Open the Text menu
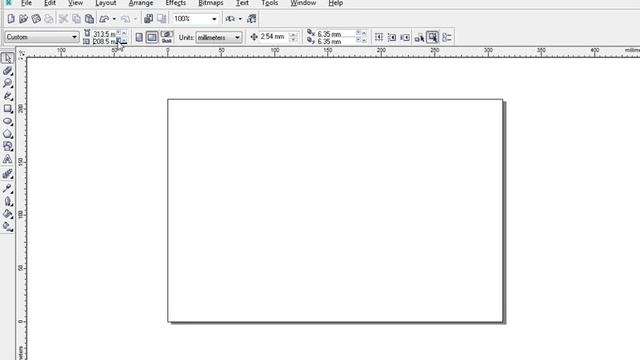Screen dimensions: 640x360 (x=242, y=3)
